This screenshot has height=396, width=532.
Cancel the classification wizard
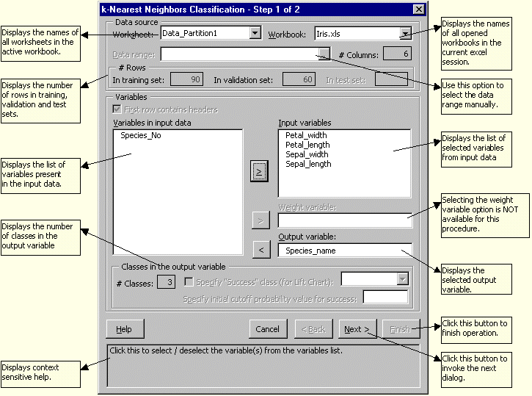pyautogui.click(x=268, y=329)
